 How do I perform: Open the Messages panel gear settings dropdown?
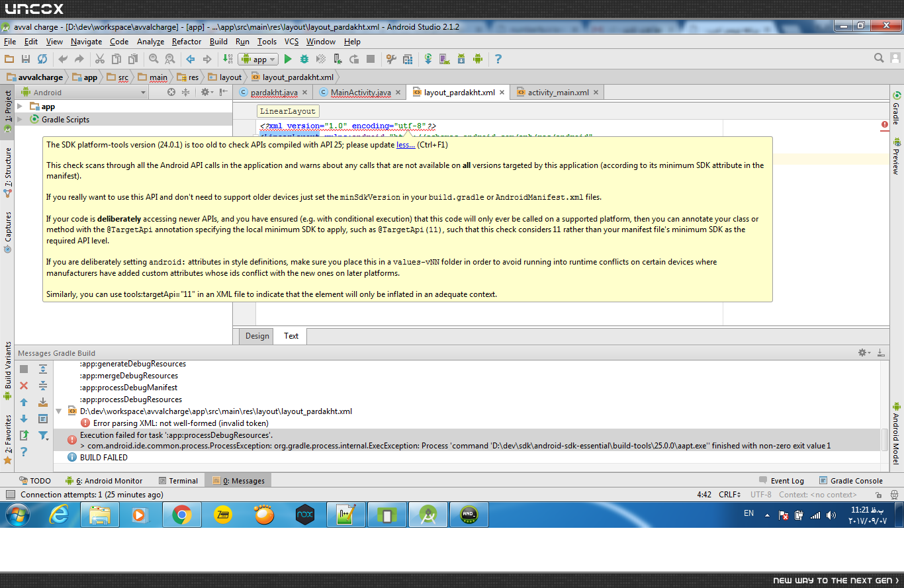coord(864,353)
